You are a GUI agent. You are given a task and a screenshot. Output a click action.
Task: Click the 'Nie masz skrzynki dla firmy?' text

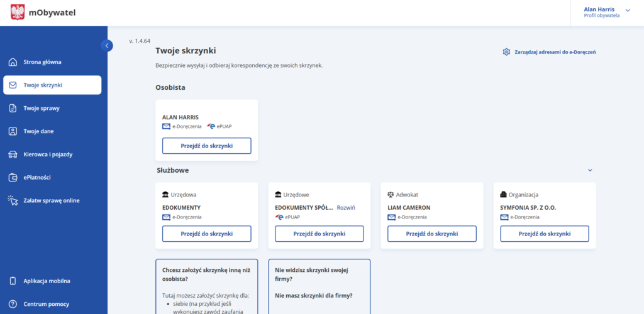(314, 296)
